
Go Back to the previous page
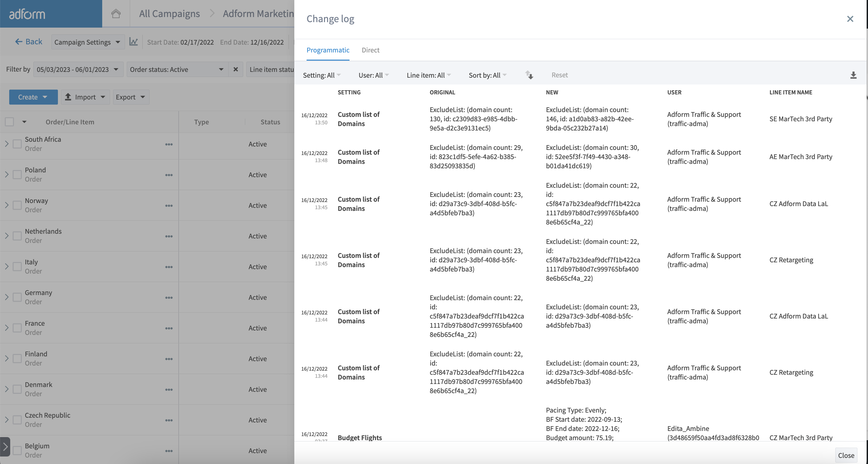[29, 42]
